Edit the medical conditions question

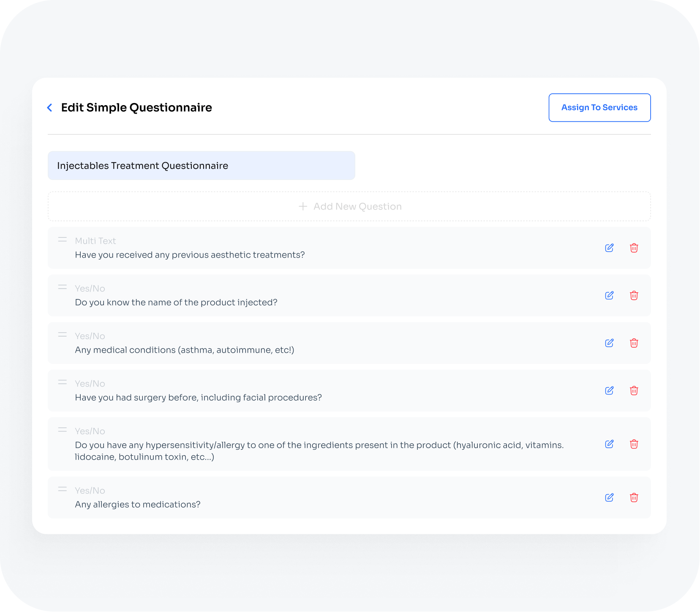tap(609, 343)
